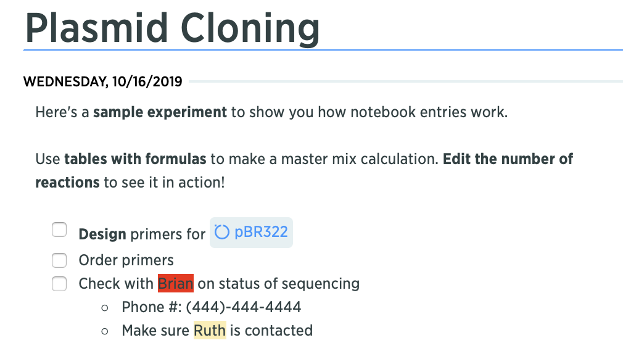Click 'Edit the number of' bold text

coord(508,159)
